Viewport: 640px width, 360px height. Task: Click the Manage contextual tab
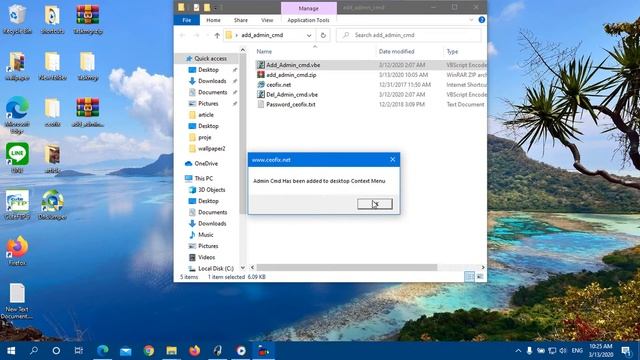tap(309, 8)
